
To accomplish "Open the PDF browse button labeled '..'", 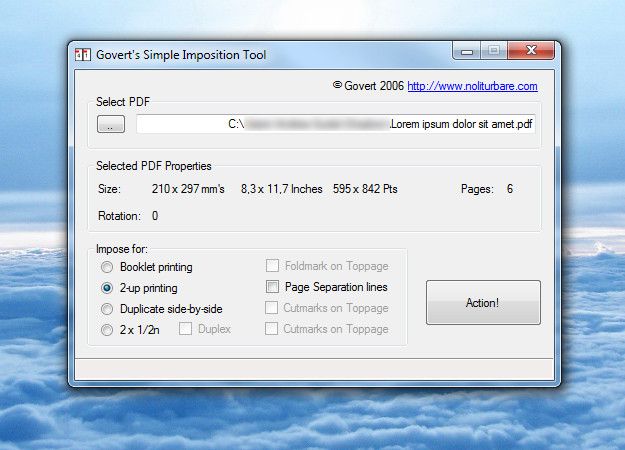I will 111,124.
